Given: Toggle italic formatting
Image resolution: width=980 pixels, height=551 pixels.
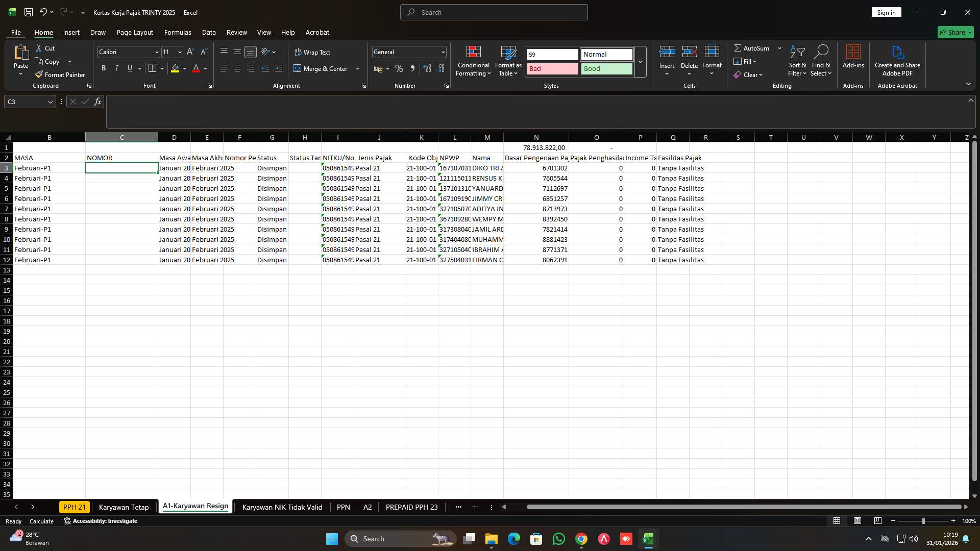Looking at the screenshot, I should coord(116,68).
